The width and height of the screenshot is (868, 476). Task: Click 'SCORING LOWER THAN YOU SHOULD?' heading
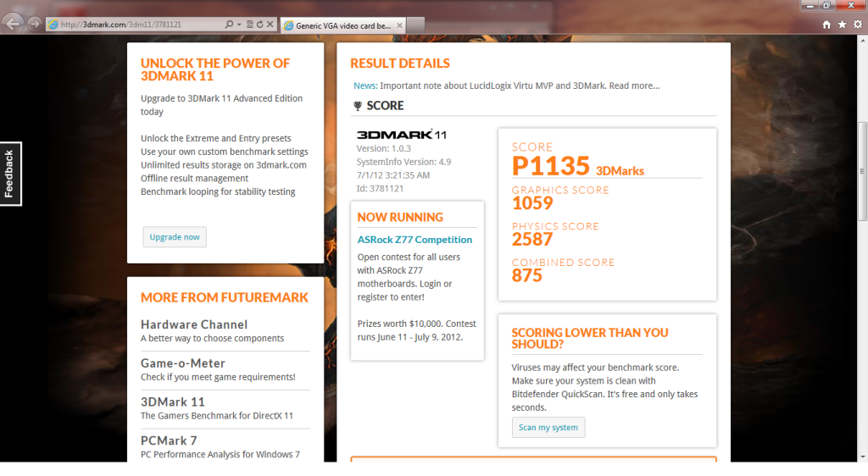(x=590, y=338)
